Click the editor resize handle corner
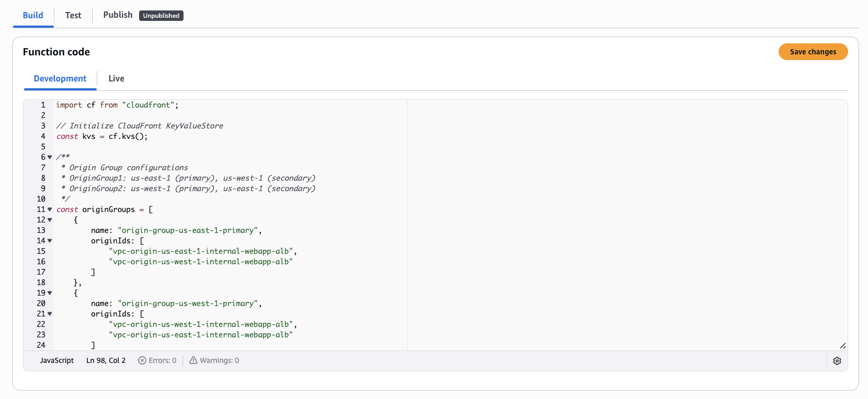Screen dimensions: 868x399 pyautogui.click(x=842, y=346)
